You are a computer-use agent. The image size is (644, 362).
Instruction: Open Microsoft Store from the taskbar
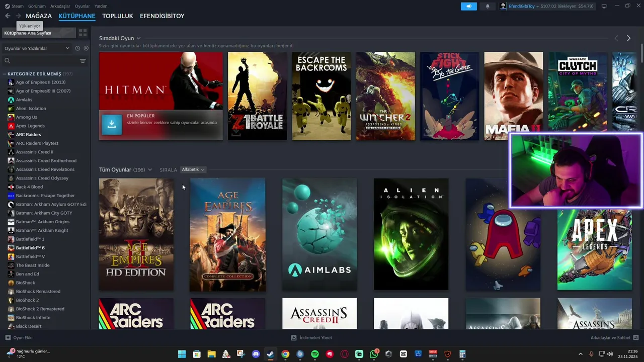coord(197,354)
